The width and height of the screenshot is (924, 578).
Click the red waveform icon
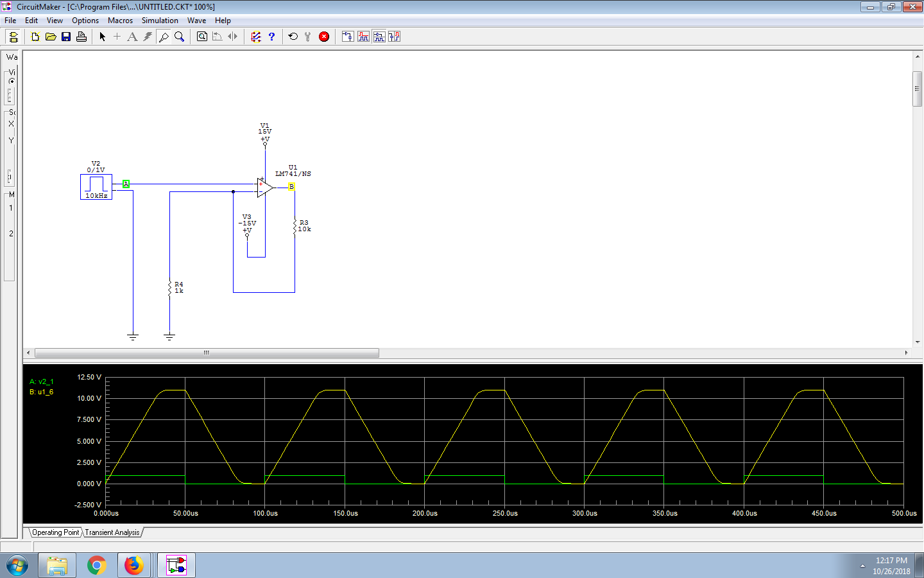click(363, 37)
